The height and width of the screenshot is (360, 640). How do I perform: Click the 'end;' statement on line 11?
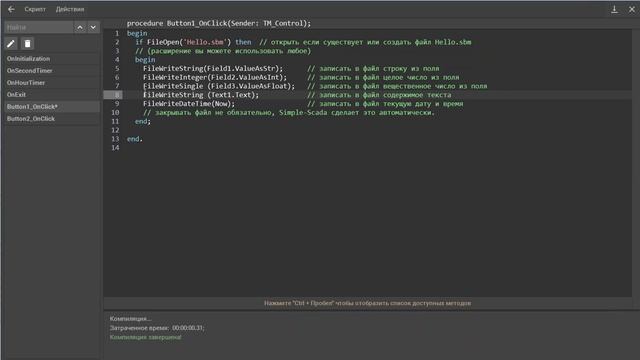click(143, 121)
